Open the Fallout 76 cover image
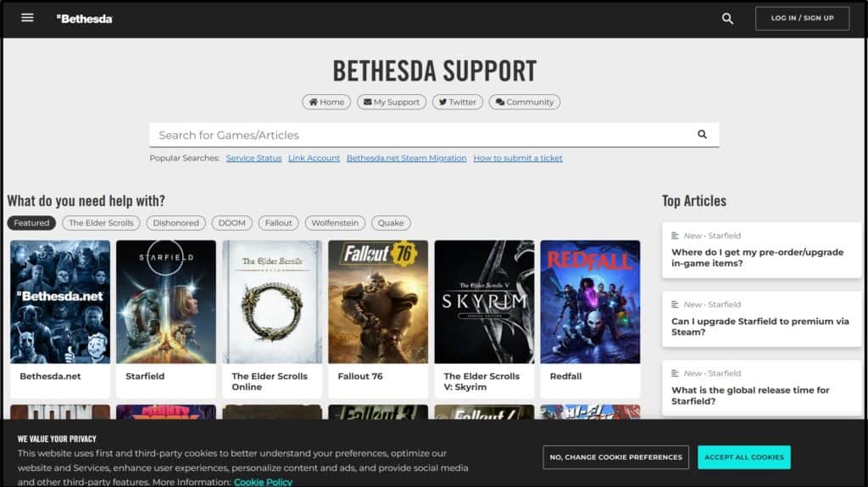 (x=378, y=302)
